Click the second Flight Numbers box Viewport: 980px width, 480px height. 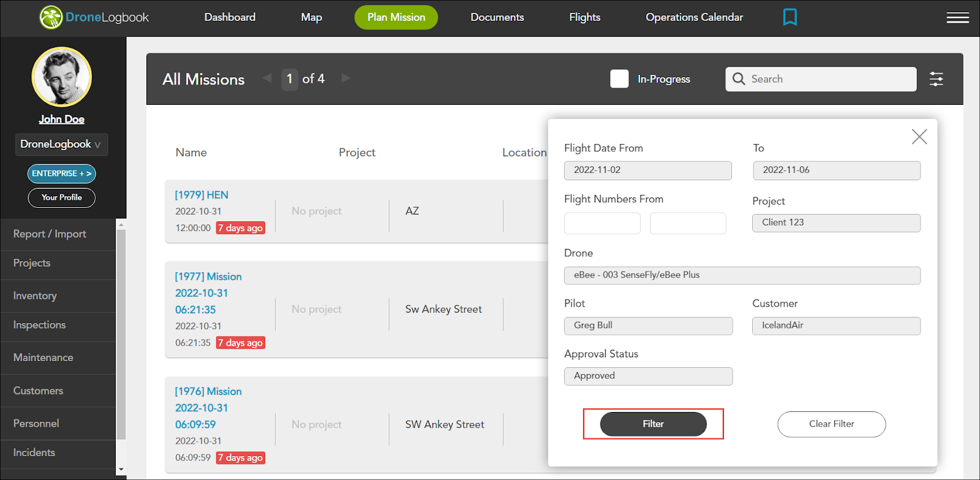click(x=688, y=223)
